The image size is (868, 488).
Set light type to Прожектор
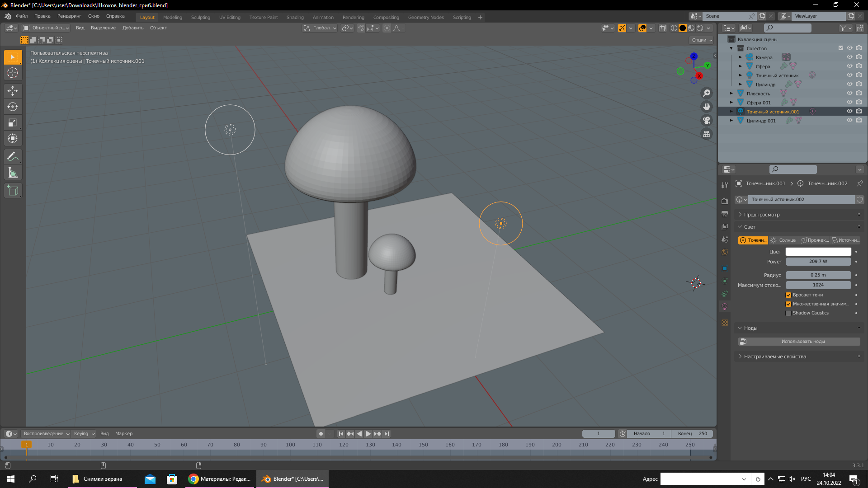[x=814, y=240]
